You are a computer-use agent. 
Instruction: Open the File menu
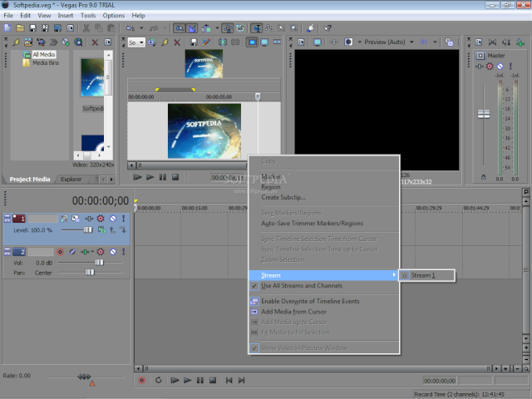click(x=8, y=15)
